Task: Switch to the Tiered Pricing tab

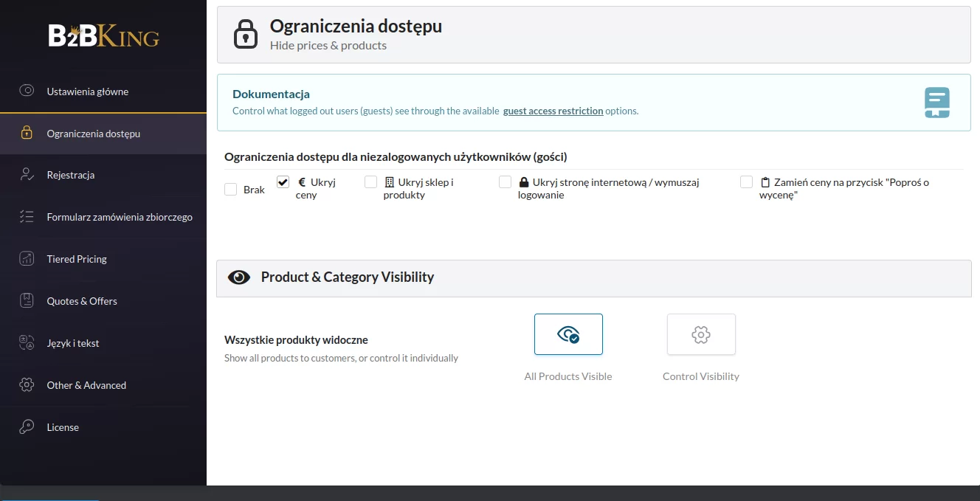Action: [77, 259]
